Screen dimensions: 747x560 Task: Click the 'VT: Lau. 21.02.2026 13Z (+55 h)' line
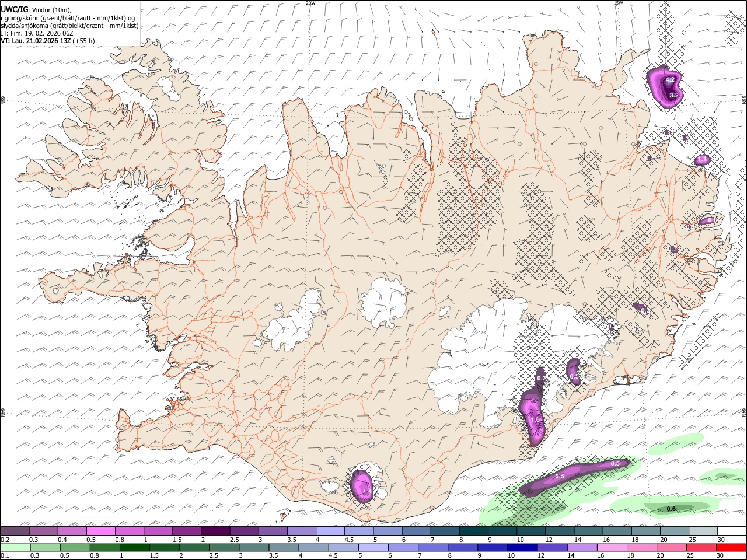pyautogui.click(x=47, y=41)
